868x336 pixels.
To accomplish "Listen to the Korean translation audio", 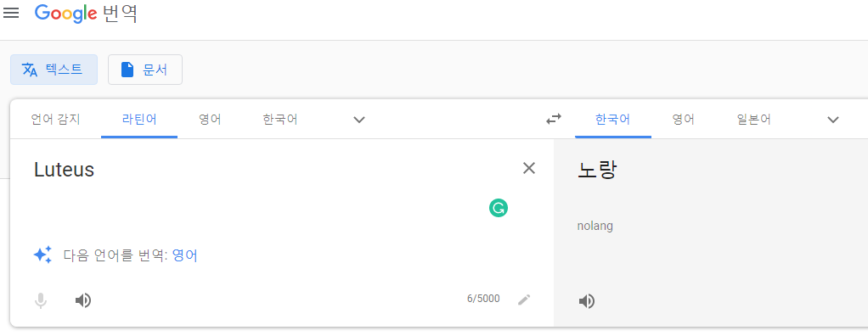I will (587, 301).
